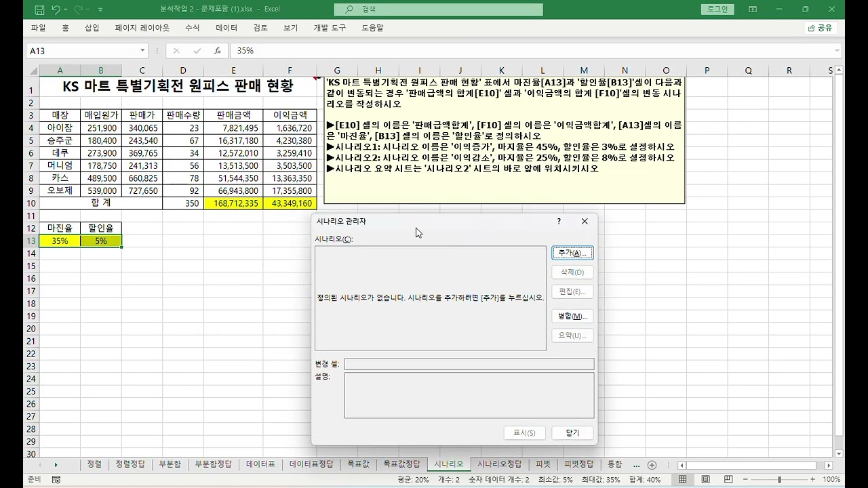Click the 닫기 button in scenario manager

573,433
